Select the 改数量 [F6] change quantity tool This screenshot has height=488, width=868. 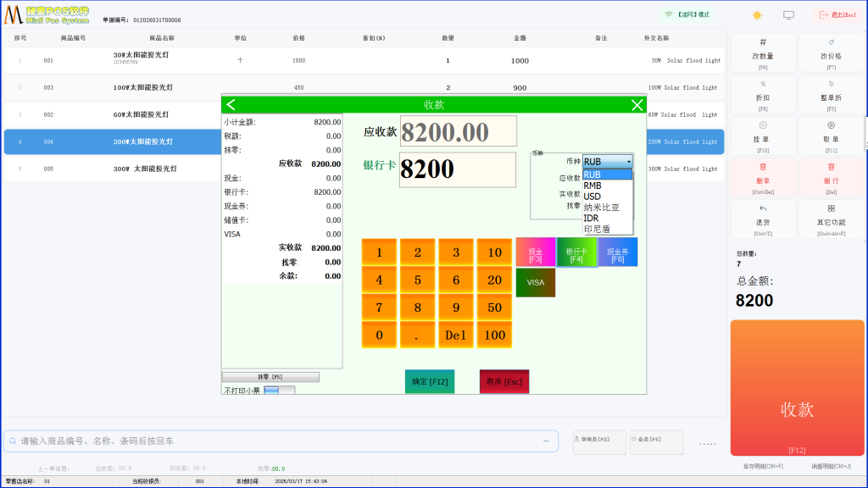762,52
